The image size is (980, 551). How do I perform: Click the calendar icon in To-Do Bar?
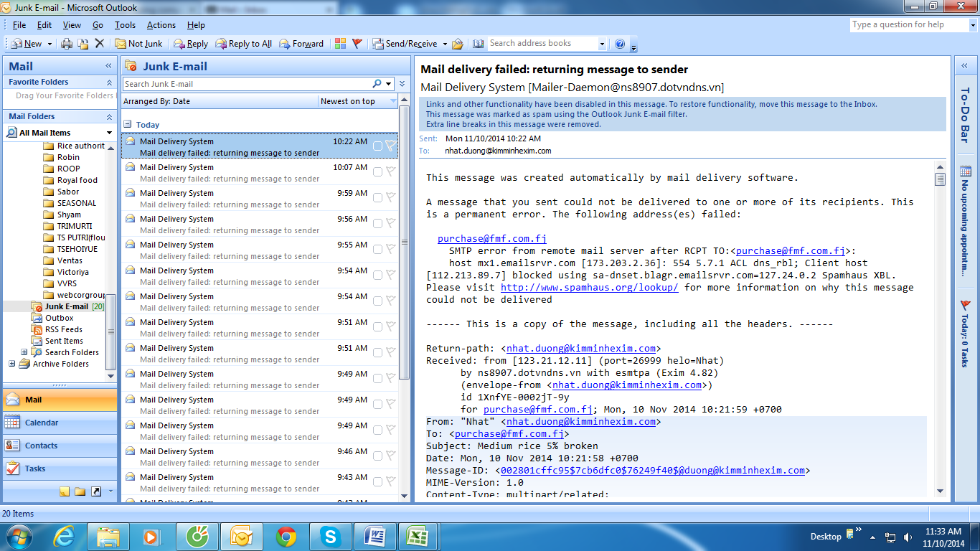point(965,171)
